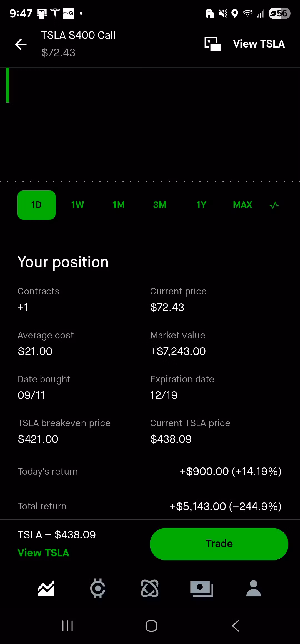Tap the Android home navigation button
This screenshot has width=300, height=644.
pyautogui.click(x=151, y=626)
